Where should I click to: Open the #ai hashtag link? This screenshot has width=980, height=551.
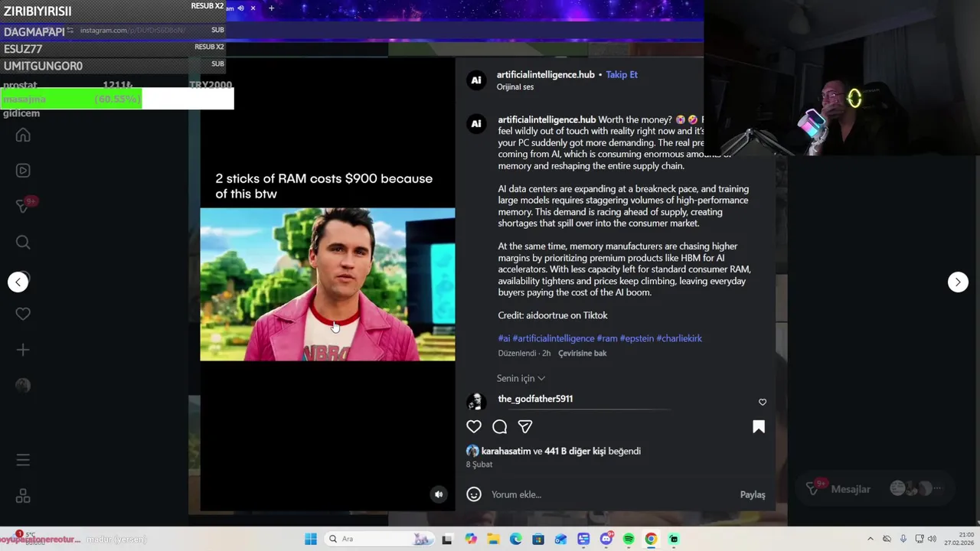[504, 338]
